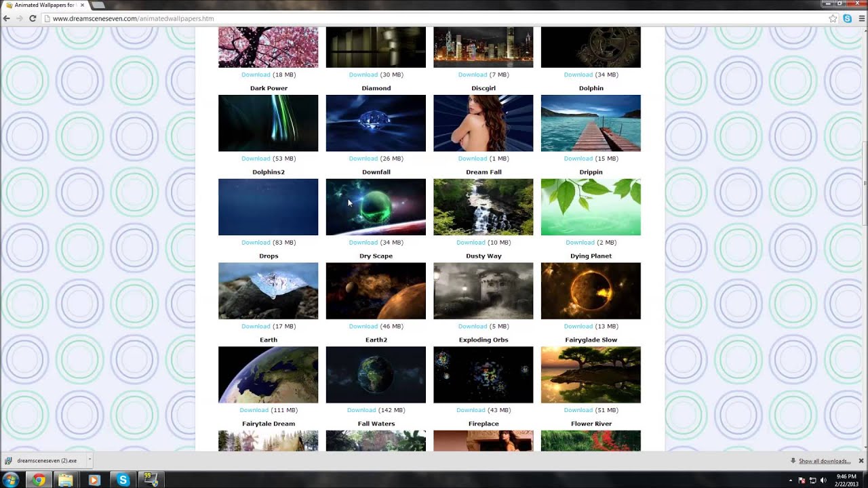Click Download link under Dream Fall wallpaper
868x488 pixels.
[x=471, y=243]
